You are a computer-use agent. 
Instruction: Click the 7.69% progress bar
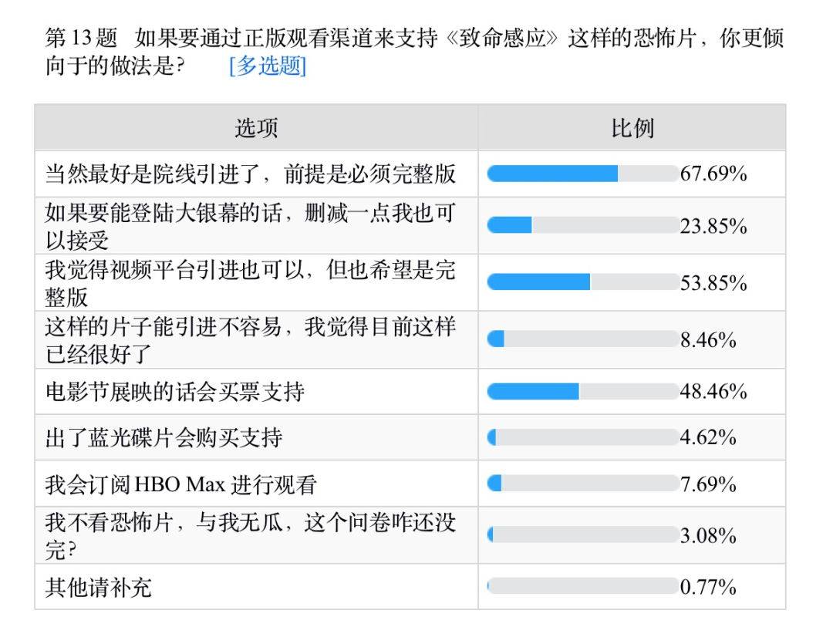click(x=582, y=484)
